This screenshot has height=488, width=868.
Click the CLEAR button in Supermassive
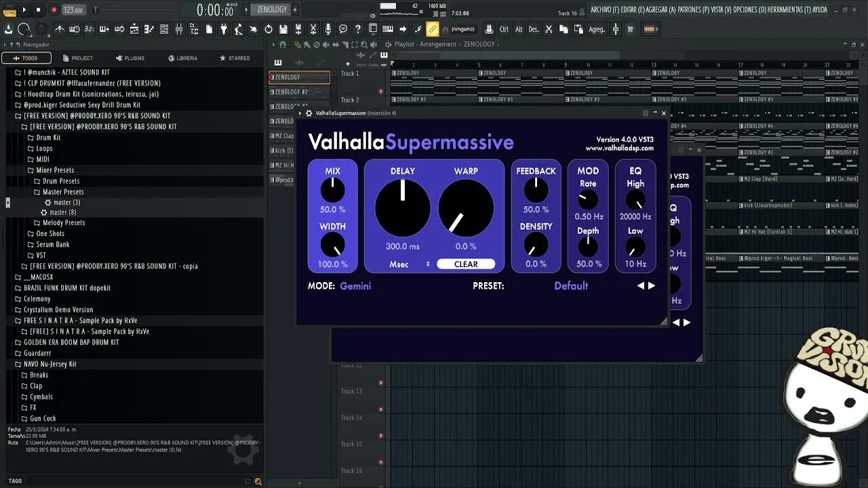coord(466,264)
